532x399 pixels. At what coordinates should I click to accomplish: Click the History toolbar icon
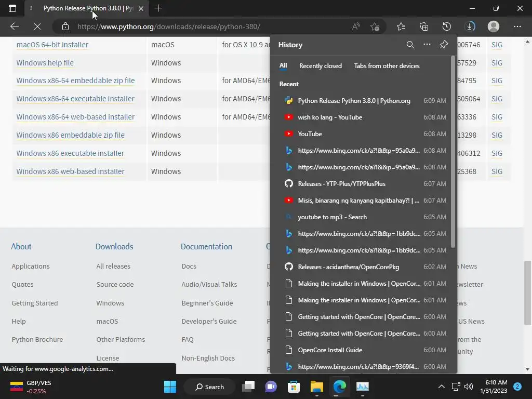[447, 26]
